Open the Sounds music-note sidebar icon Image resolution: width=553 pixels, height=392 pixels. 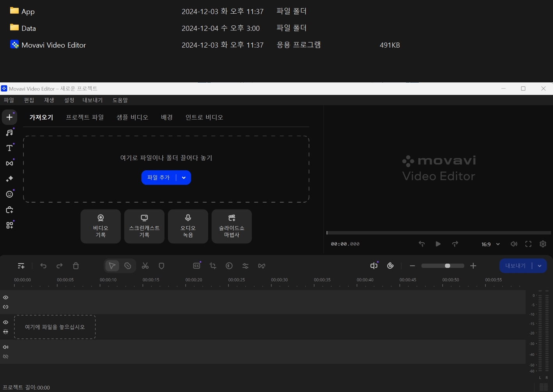tap(9, 133)
